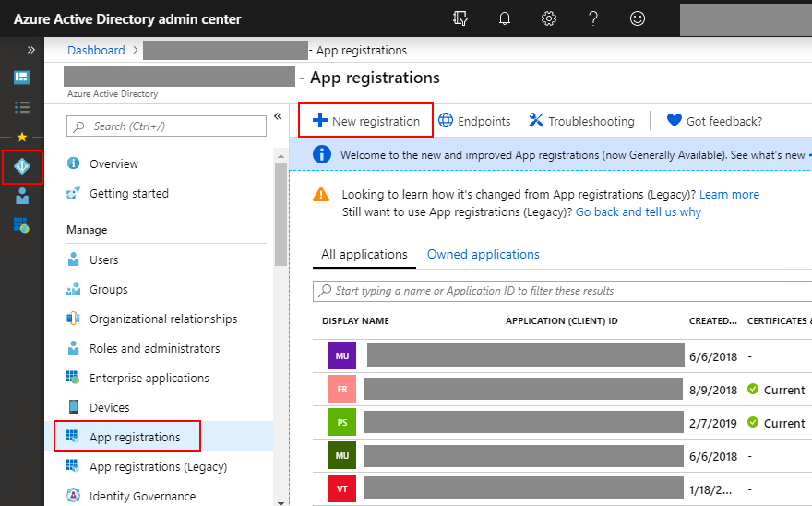812x506 pixels.
Task: Open Troubleshooting
Action: (581, 121)
